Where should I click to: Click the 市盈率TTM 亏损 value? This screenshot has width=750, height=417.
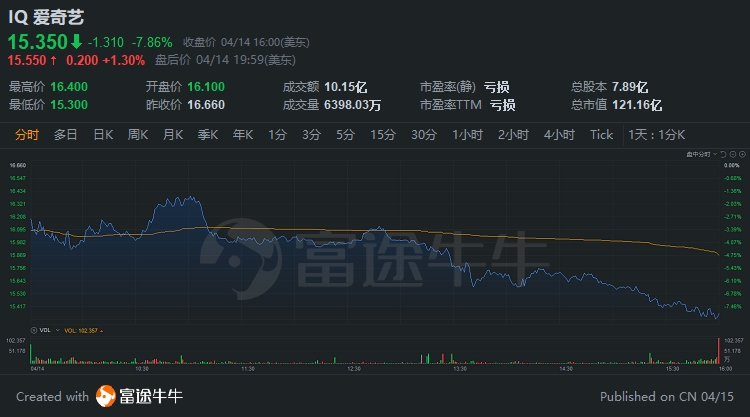(503, 105)
